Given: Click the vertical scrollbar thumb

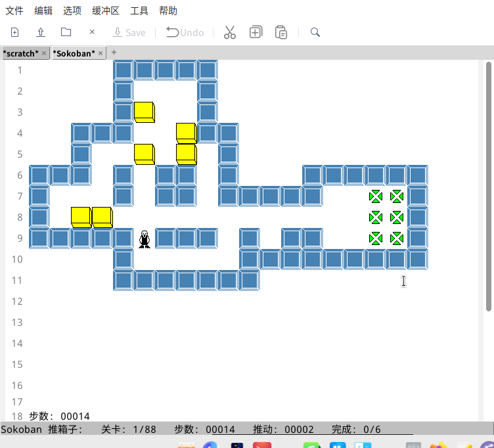Looking at the screenshot, I should pyautogui.click(x=489, y=187).
